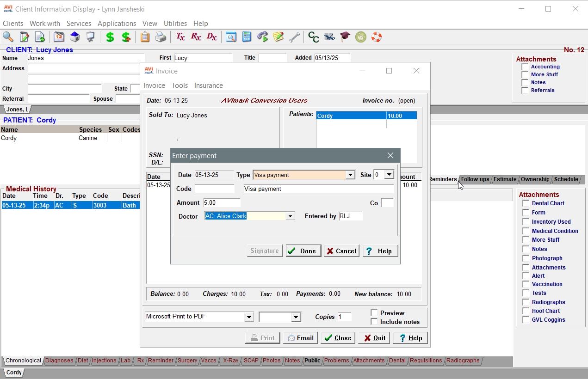Click the CC icon in toolbar
588x379 pixels.
pyautogui.click(x=314, y=37)
